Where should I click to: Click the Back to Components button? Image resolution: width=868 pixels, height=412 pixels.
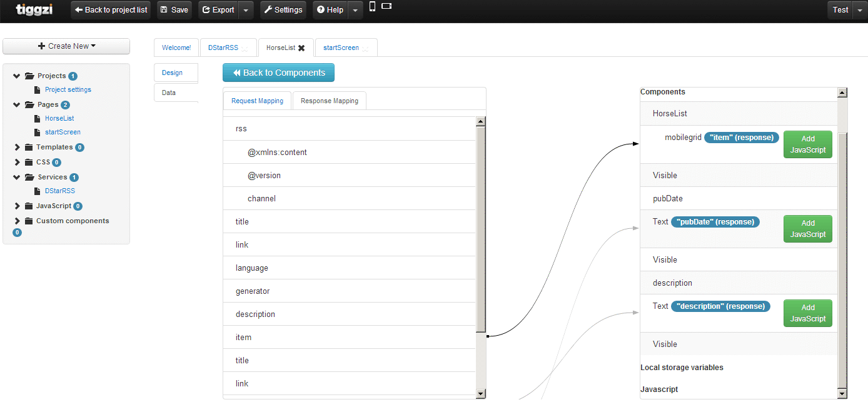[x=278, y=73]
